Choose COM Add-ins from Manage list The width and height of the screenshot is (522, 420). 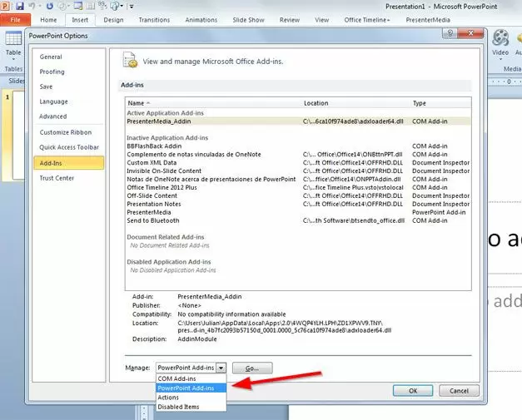pos(191,378)
